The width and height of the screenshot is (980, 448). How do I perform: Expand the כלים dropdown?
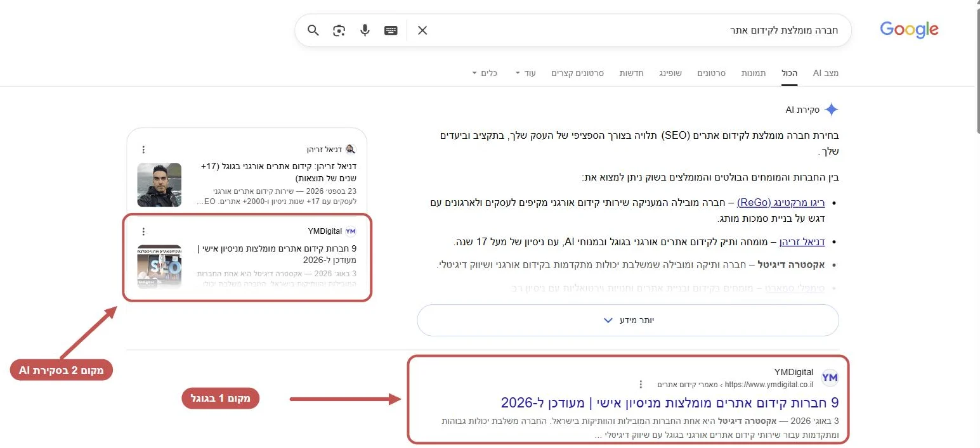(485, 73)
